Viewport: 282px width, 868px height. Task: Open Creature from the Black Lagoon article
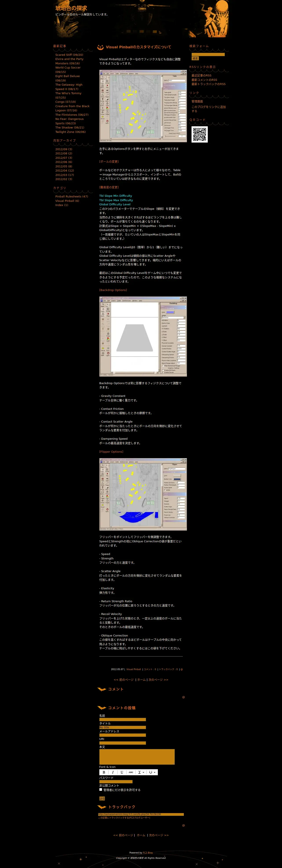[72, 108]
